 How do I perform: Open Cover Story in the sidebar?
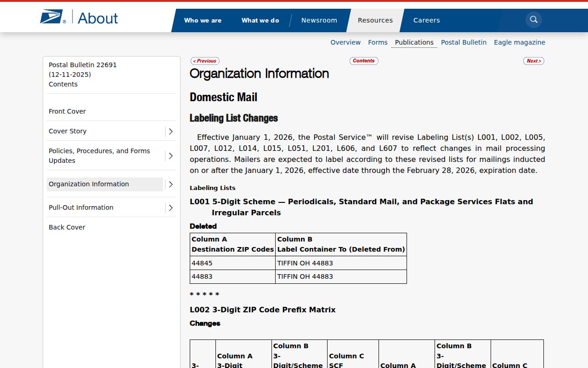(x=68, y=131)
